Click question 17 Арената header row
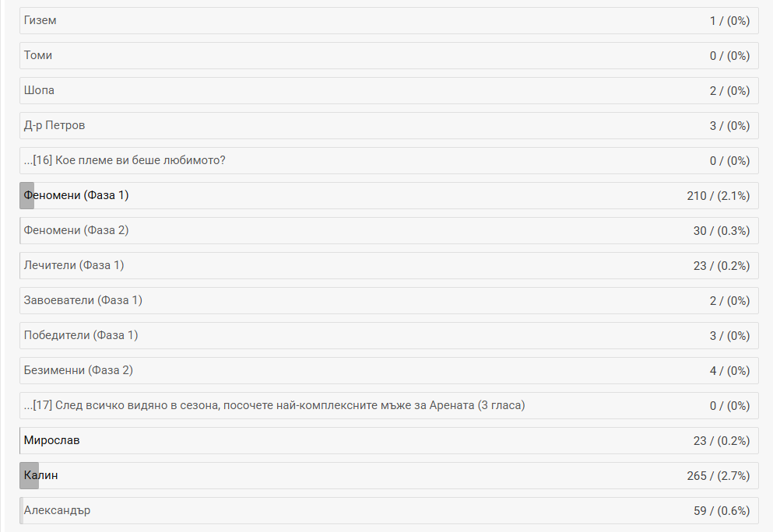This screenshot has width=773, height=532. click(x=388, y=406)
